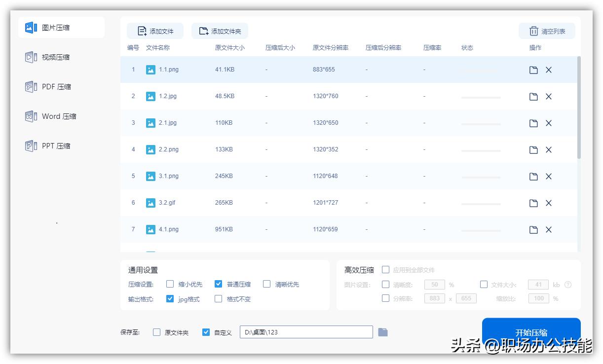The width and height of the screenshot is (603, 364).
Task: Click the save path input showing D:\桌面\123
Action: (x=306, y=332)
